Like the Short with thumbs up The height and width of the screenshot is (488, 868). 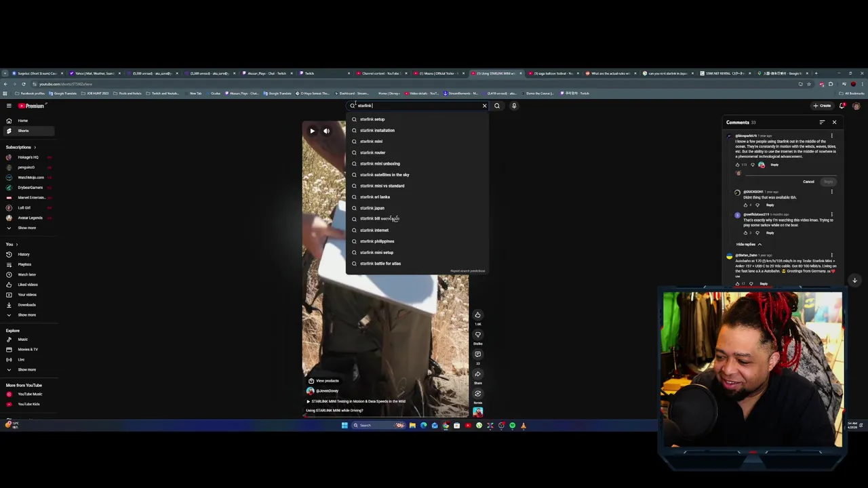click(477, 315)
